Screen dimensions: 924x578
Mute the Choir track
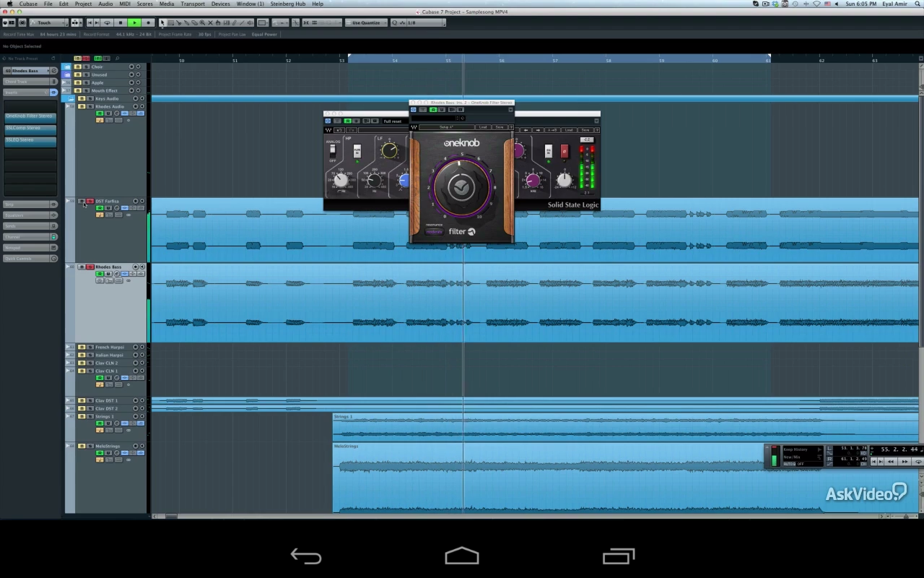[78, 67]
